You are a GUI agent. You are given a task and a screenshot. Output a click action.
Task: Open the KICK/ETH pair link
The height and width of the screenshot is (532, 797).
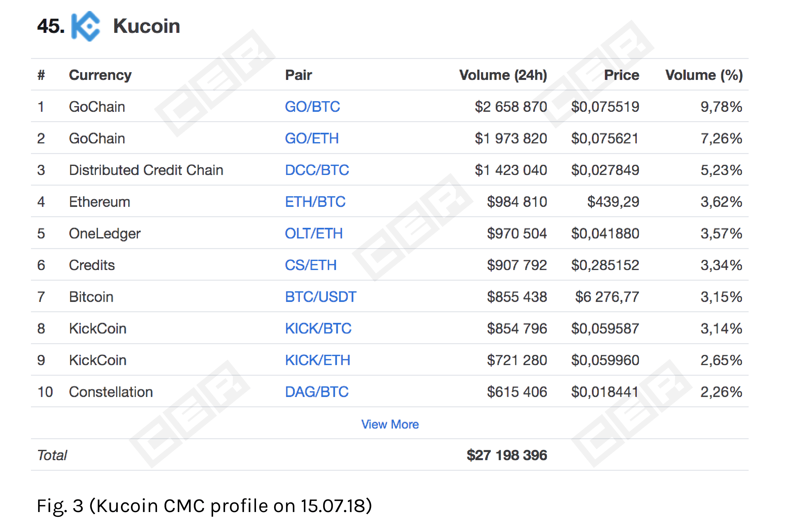click(317, 360)
